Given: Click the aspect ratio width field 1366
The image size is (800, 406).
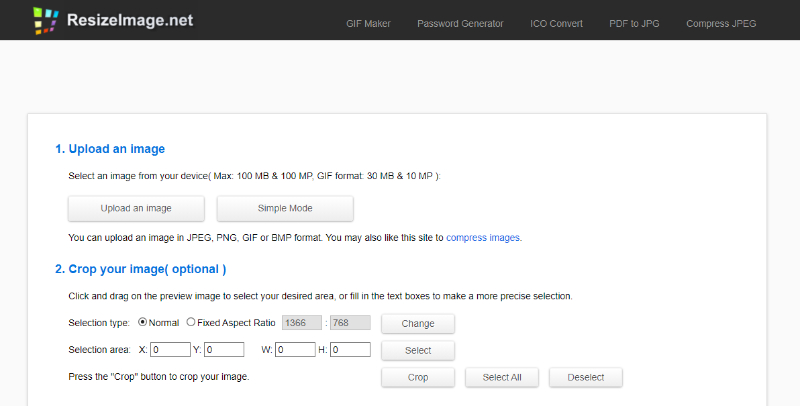Looking at the screenshot, I should click(x=302, y=323).
